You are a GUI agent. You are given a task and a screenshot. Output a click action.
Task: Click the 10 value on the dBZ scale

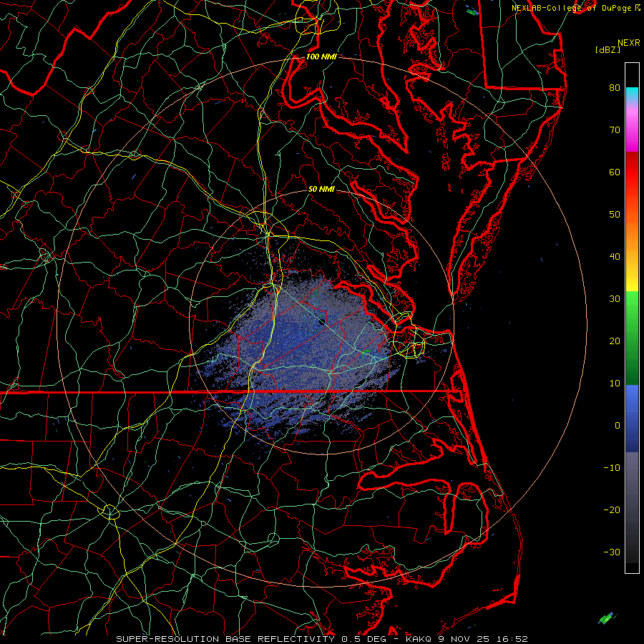click(615, 384)
